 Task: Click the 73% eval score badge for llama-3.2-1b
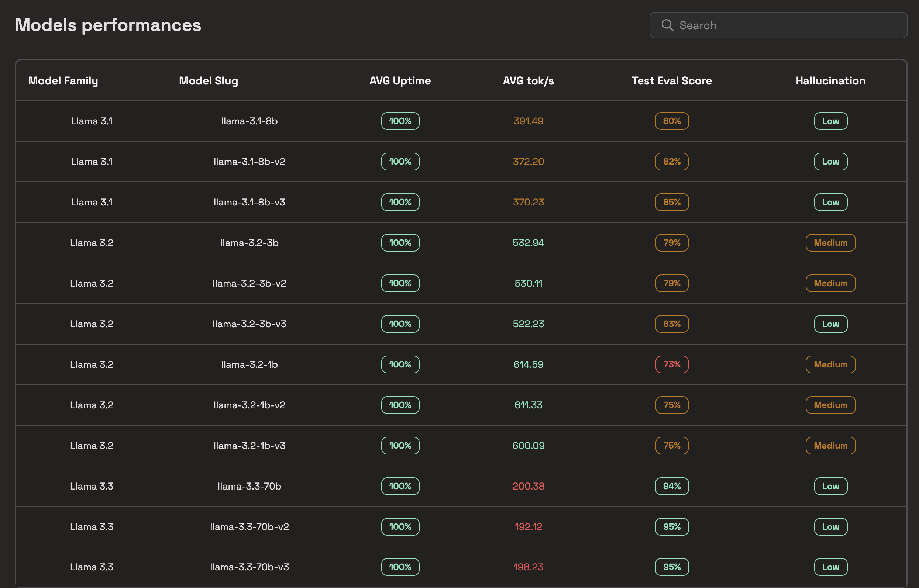point(671,364)
